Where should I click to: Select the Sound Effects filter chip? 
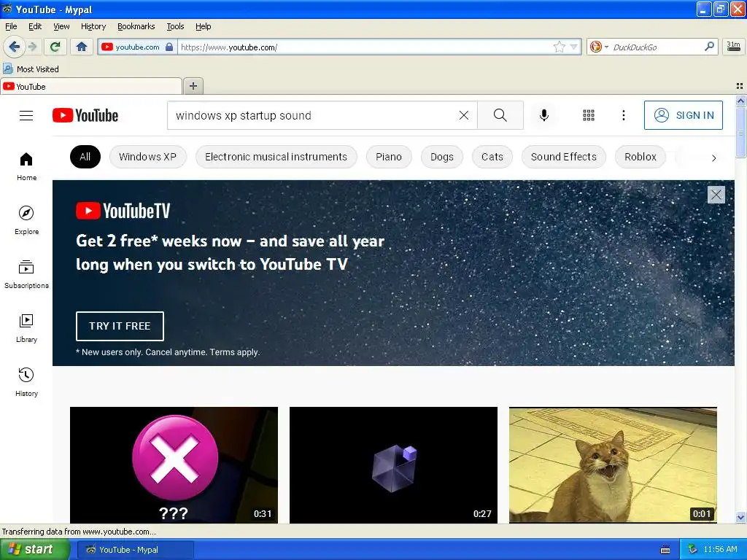(x=564, y=157)
